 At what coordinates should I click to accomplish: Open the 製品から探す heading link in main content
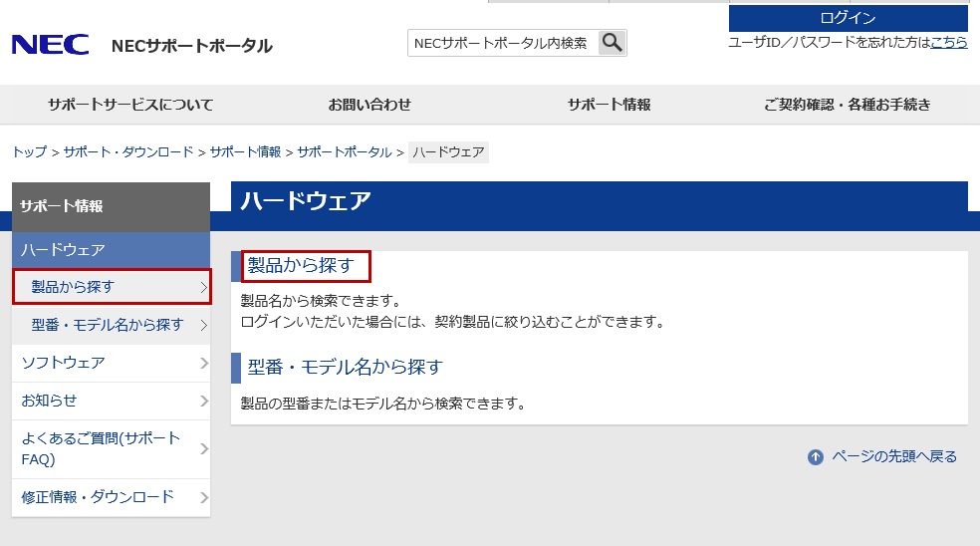tap(301, 266)
